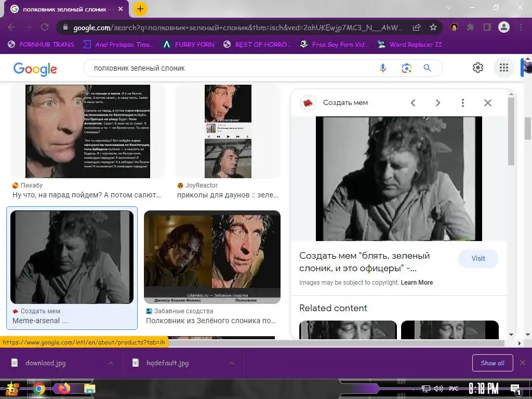Click Show all downloads
This screenshot has height=399, width=532.
[493, 363]
